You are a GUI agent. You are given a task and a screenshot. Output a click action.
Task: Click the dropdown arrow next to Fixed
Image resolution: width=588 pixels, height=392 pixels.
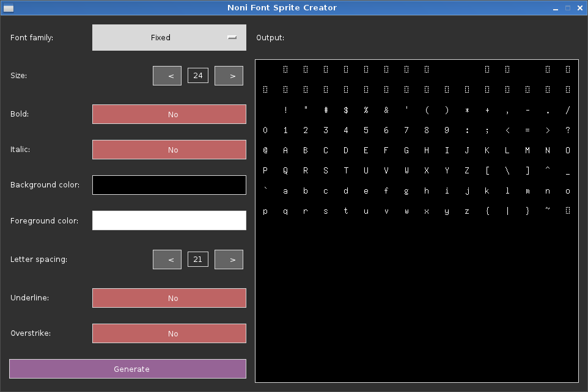(232, 37)
